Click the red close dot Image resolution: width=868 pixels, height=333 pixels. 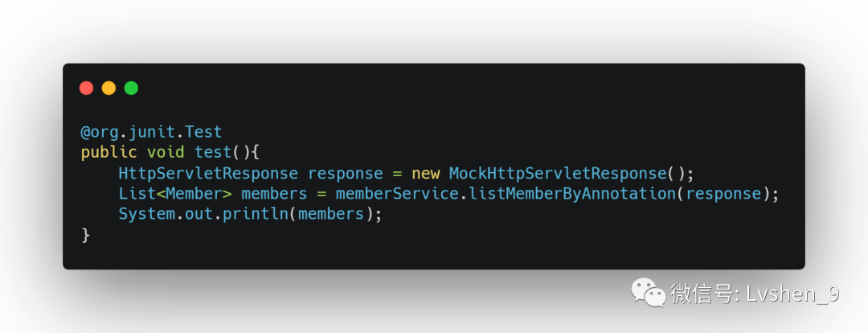[x=86, y=88]
